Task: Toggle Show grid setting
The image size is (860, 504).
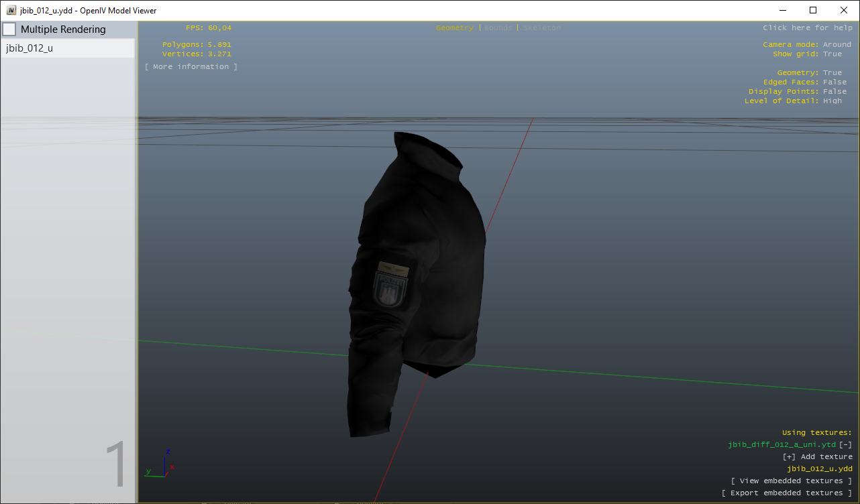Action: click(832, 54)
